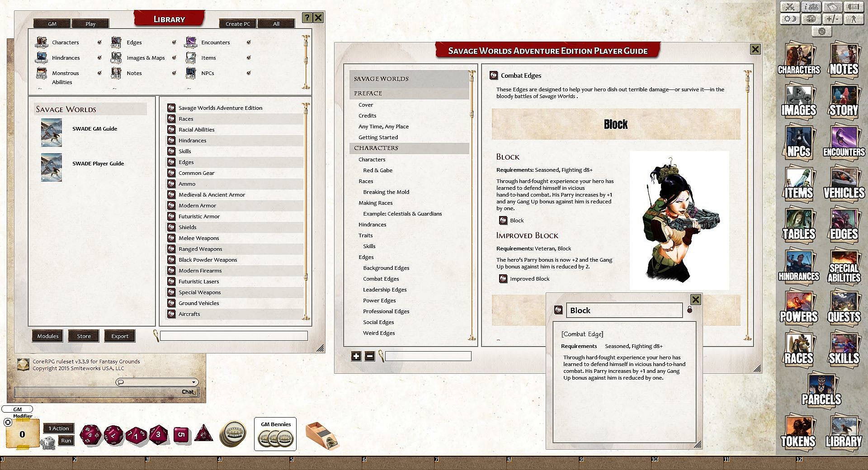Open the Options gear icon

(x=822, y=31)
